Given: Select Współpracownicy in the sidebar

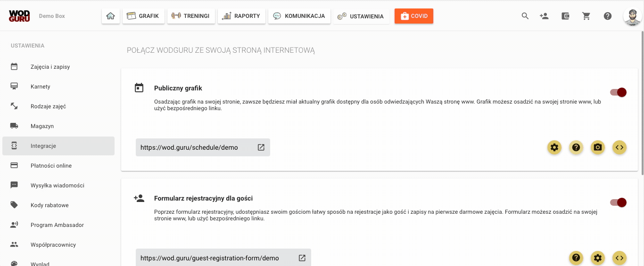Looking at the screenshot, I should (58, 245).
